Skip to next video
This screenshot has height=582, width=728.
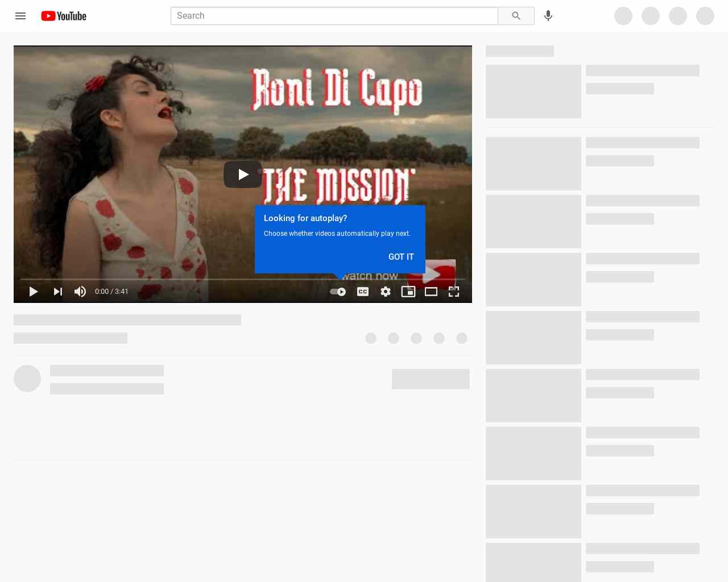pos(57,292)
